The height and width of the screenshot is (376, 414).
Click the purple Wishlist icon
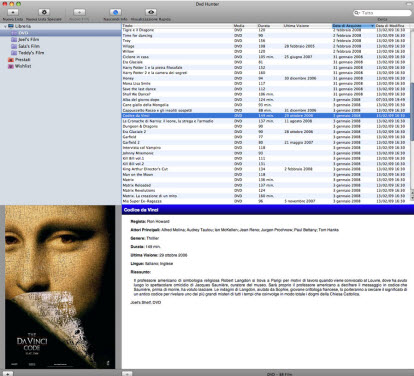point(11,66)
